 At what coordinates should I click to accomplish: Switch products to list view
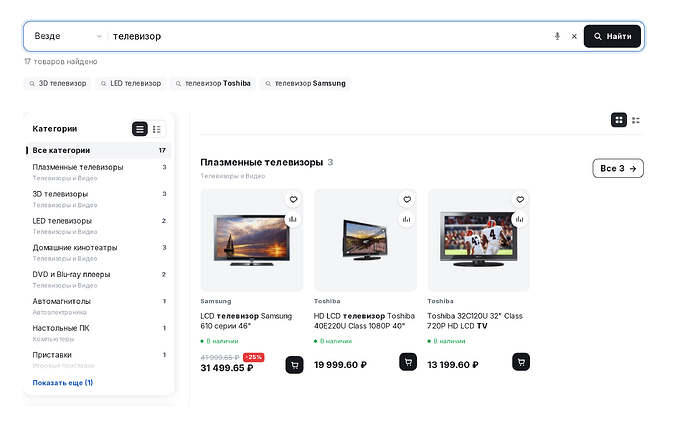[x=636, y=120]
